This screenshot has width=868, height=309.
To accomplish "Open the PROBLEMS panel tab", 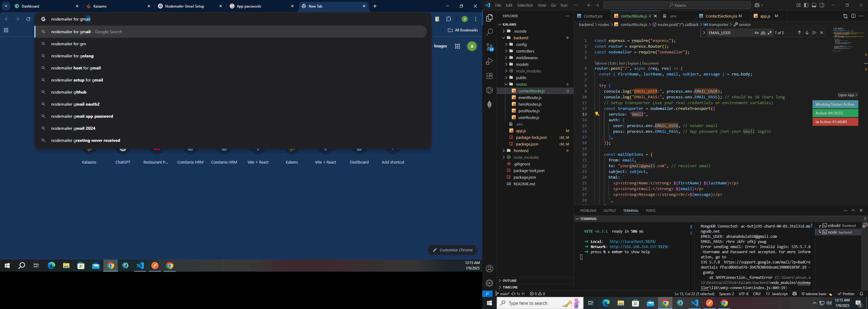I will (588, 211).
